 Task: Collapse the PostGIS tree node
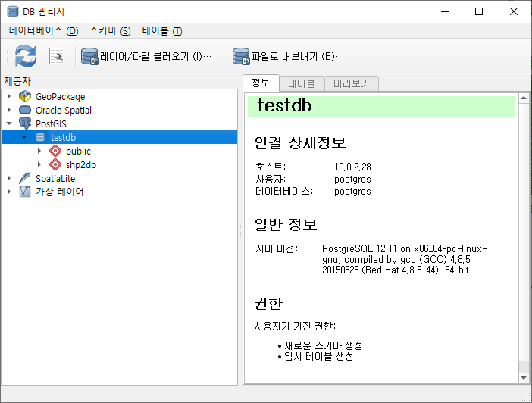tap(9, 123)
